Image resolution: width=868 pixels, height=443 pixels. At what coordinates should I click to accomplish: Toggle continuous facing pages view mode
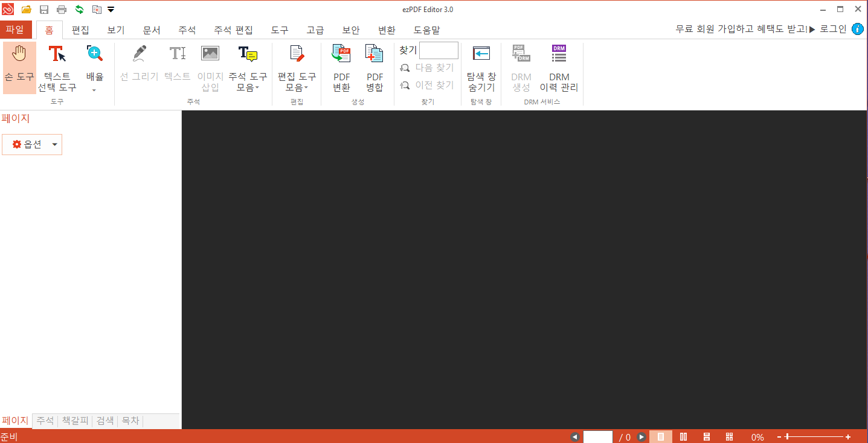pos(729,437)
